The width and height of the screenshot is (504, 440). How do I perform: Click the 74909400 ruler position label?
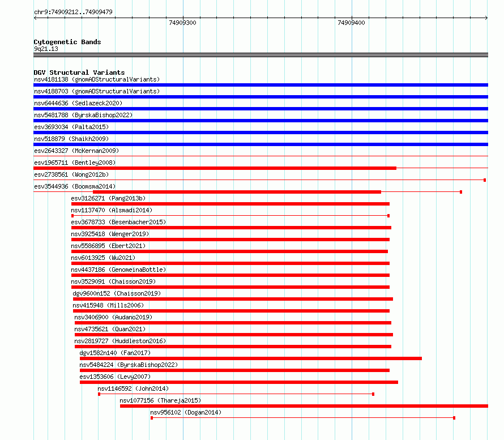pyautogui.click(x=351, y=23)
